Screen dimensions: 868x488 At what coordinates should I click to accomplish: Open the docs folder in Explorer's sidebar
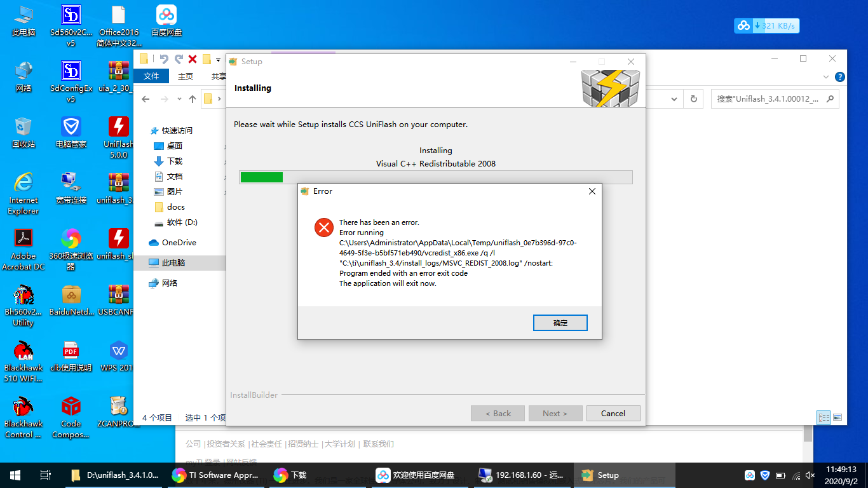point(170,207)
